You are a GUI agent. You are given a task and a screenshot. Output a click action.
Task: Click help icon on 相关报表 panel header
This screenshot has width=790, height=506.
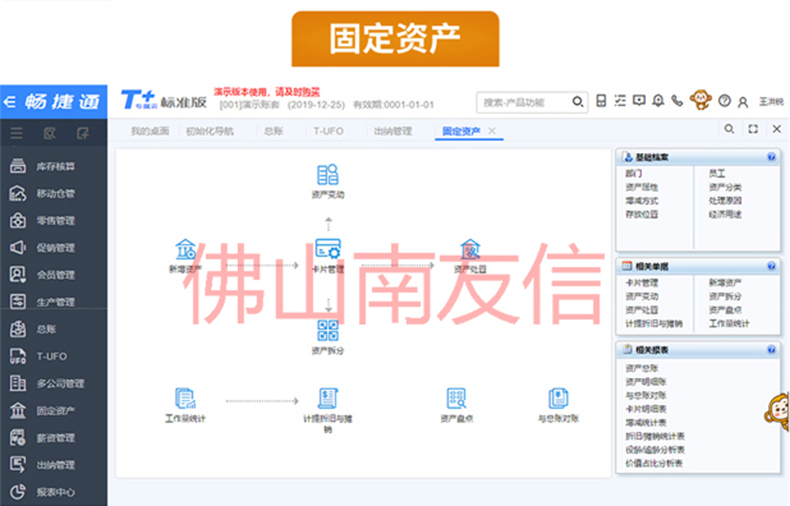(771, 350)
